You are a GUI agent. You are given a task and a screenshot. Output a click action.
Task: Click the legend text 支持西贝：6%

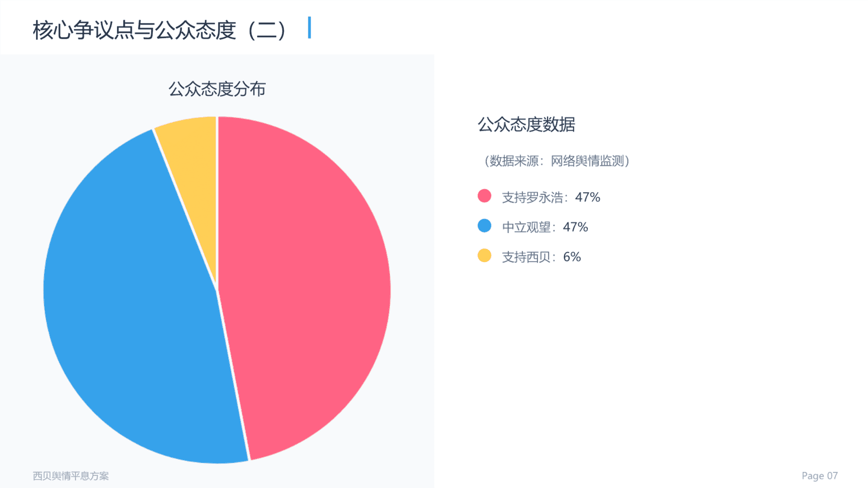(541, 257)
